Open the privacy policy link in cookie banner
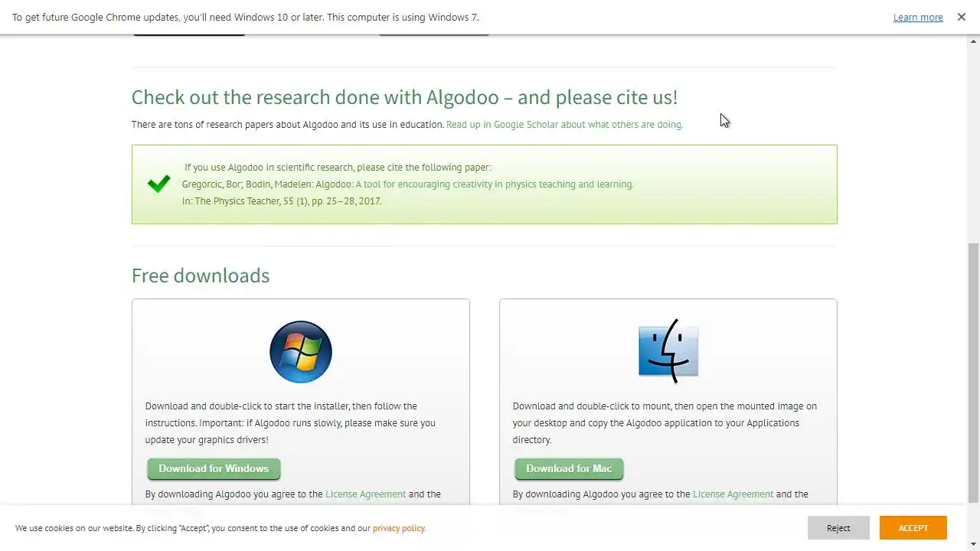980x551 pixels. (x=399, y=528)
